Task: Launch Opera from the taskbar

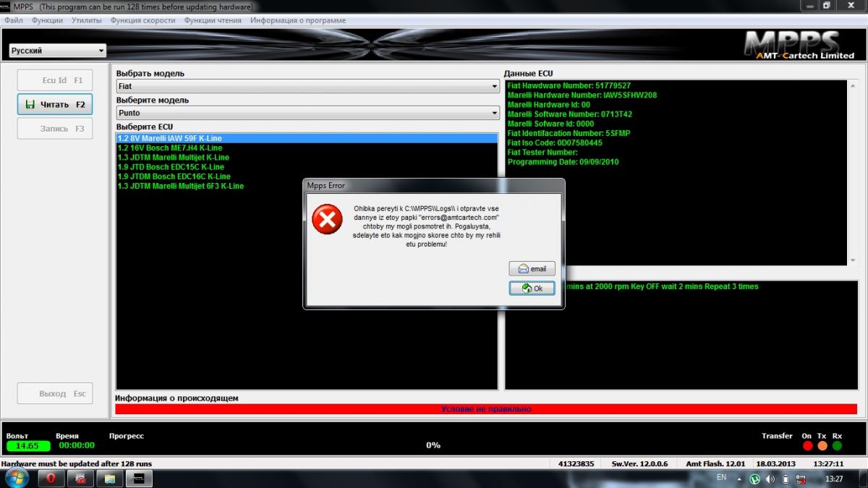Action: coord(53,479)
